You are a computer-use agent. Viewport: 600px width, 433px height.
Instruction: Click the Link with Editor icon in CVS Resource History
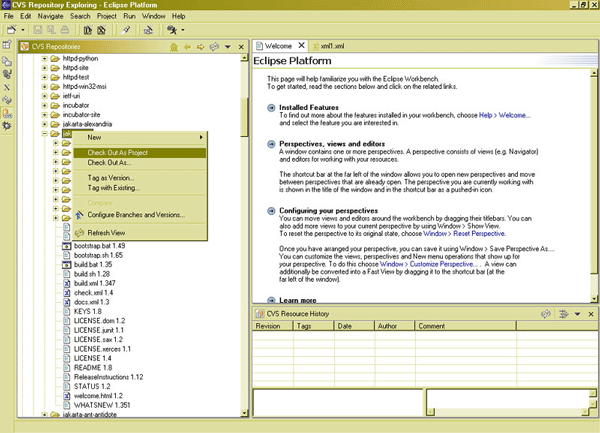563,314
